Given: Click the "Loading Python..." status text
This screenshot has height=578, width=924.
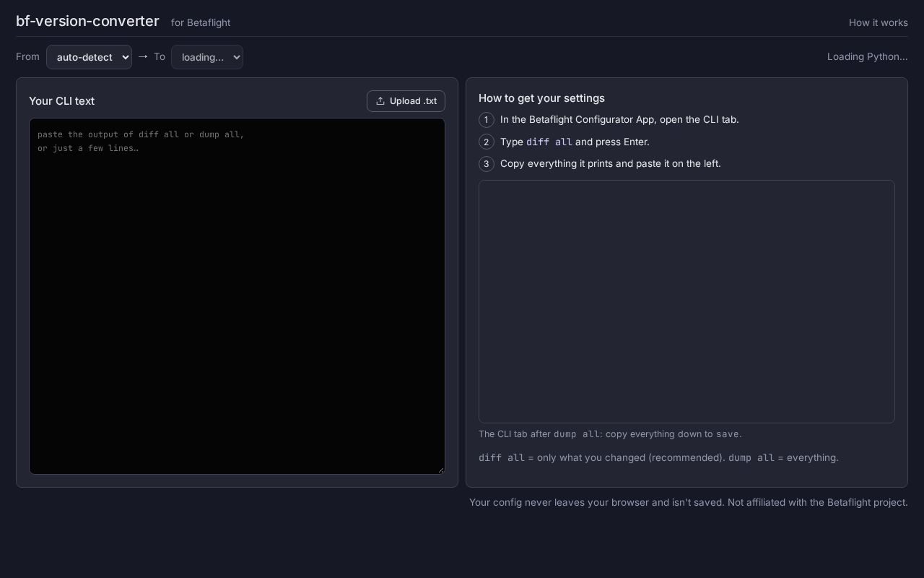Looking at the screenshot, I should tap(868, 56).
